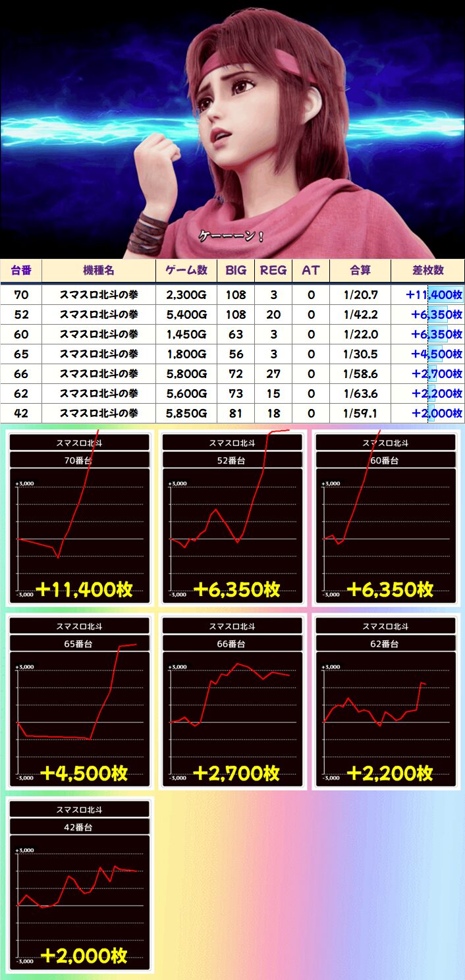Click the ゲーム数 column header
The width and height of the screenshot is (465, 980).
point(186,270)
